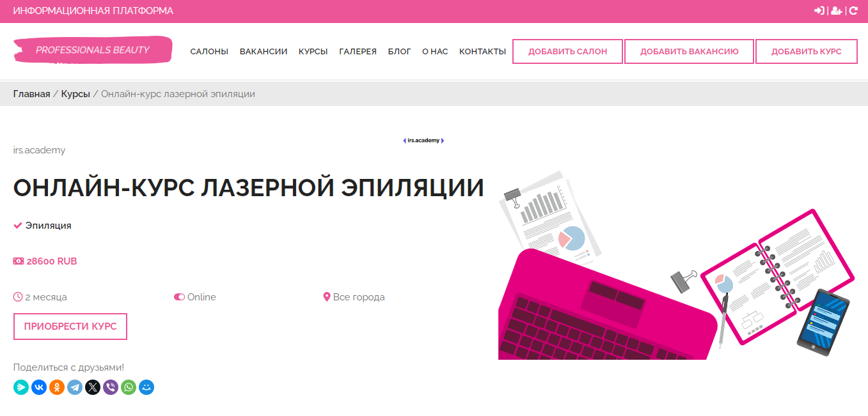The image size is (868, 416).
Task: Click the Информационная платформа header text
Action: 93,11
